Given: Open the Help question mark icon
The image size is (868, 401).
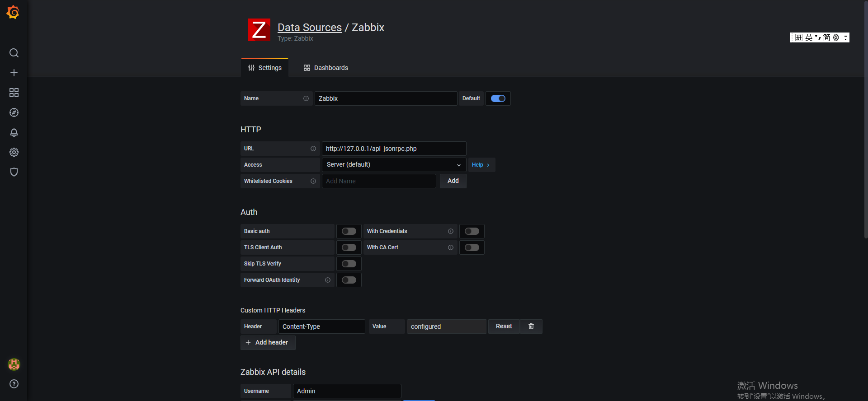Looking at the screenshot, I should click(14, 384).
